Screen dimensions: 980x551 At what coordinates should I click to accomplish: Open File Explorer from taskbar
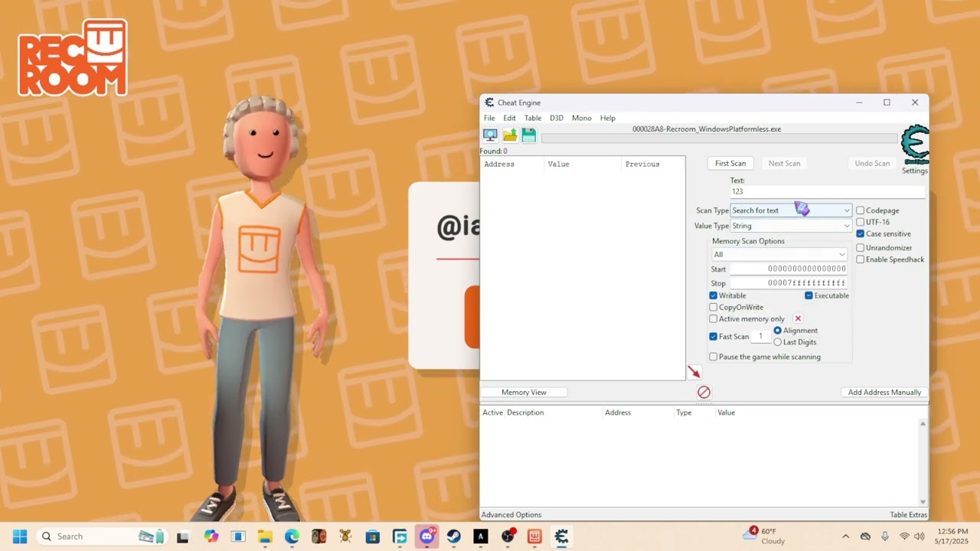[265, 536]
